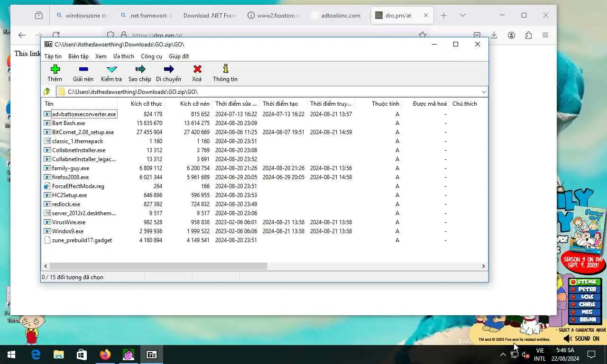
Task: Open the Biên tập menu
Action: 78,56
